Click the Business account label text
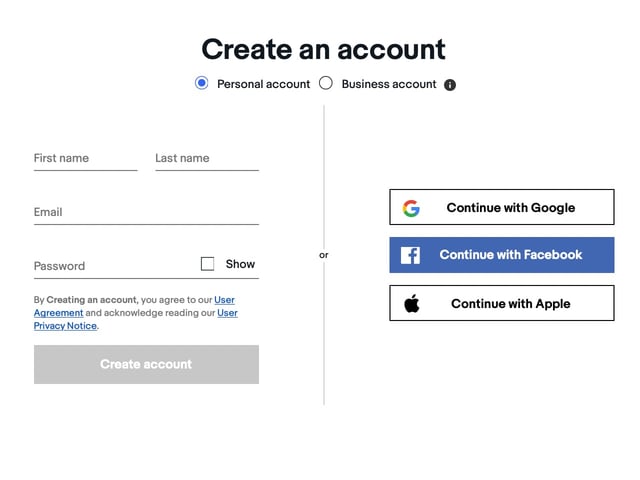 click(389, 85)
